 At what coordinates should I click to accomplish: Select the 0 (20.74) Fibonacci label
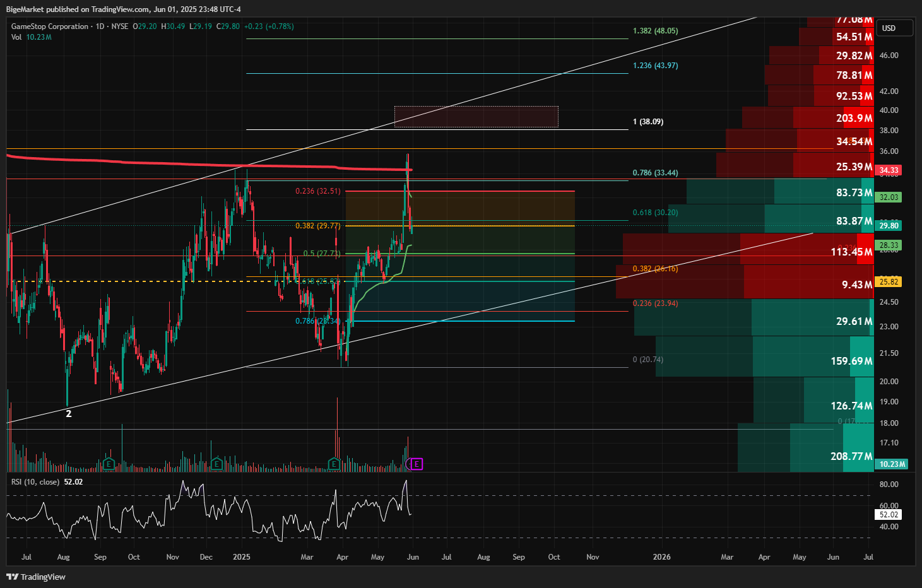[x=648, y=360]
